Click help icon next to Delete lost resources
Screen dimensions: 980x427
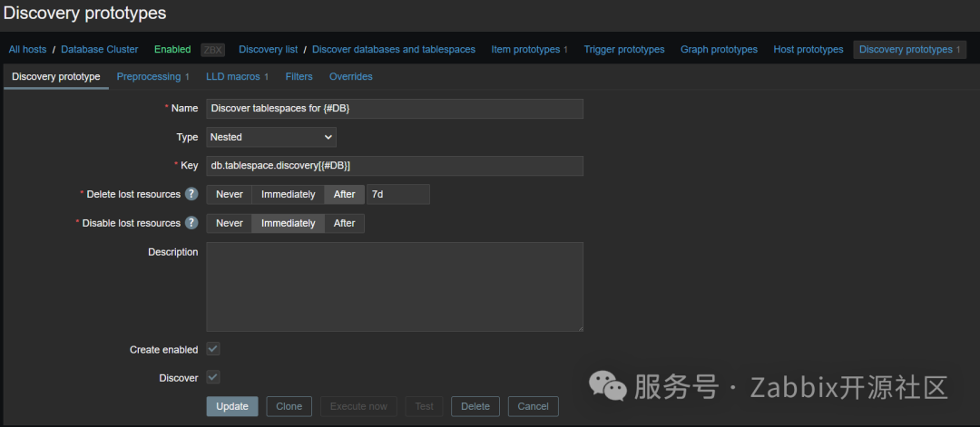(191, 194)
